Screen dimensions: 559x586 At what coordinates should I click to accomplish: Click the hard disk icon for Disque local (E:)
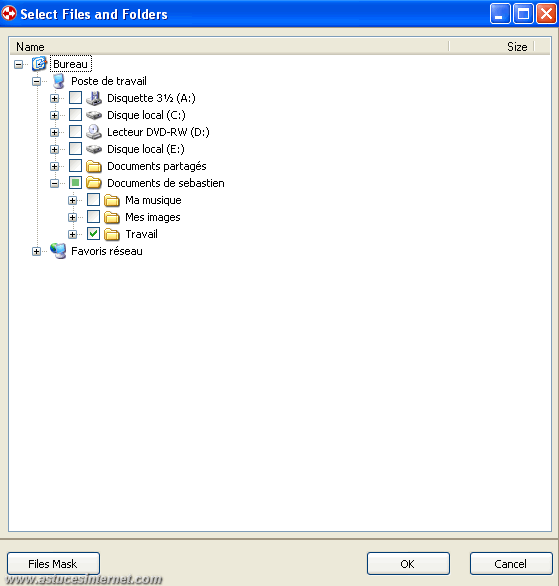point(94,149)
